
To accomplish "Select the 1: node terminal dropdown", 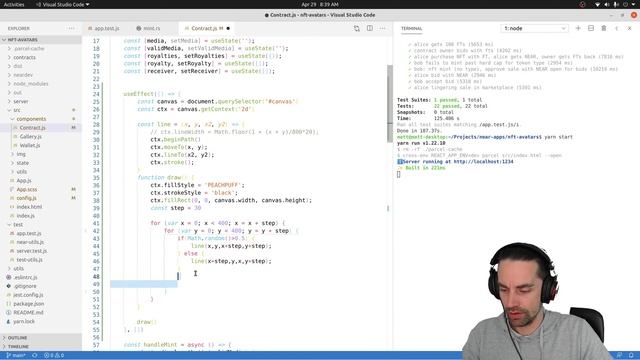I will pyautogui.click(x=534, y=29).
